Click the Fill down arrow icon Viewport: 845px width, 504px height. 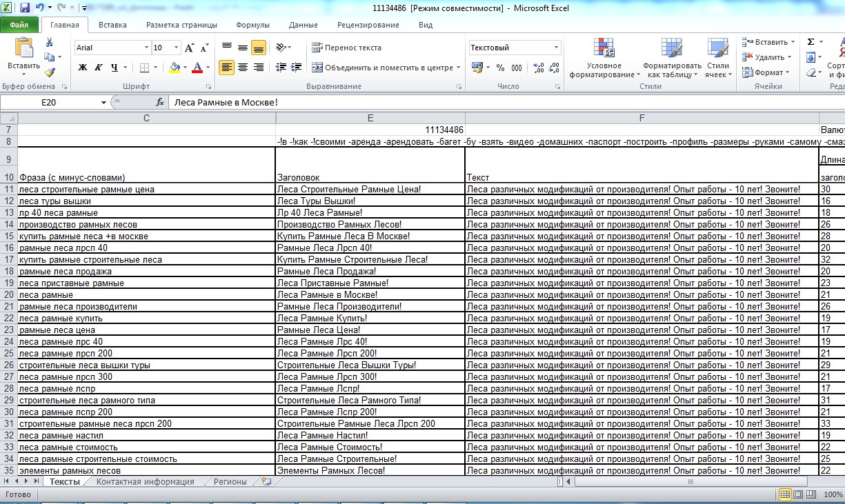point(811,57)
